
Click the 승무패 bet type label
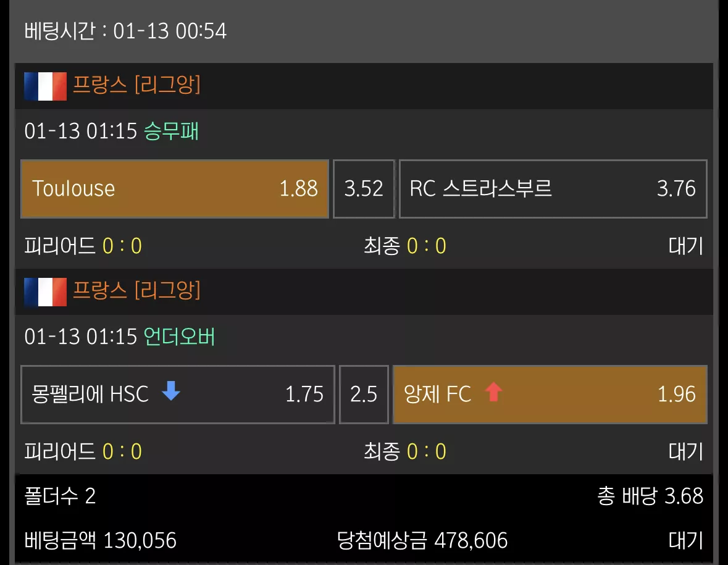coord(171,132)
